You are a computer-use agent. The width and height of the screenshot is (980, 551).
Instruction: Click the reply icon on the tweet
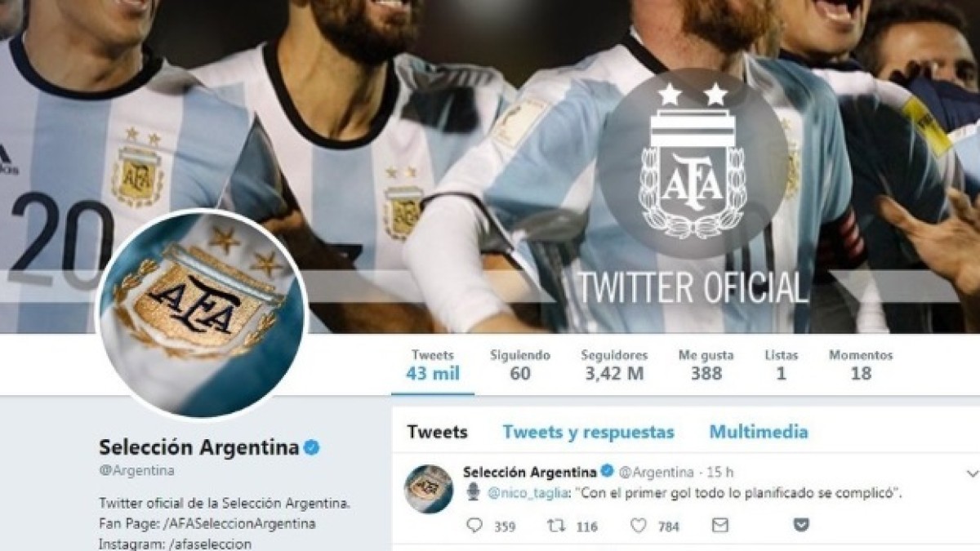[474, 526]
